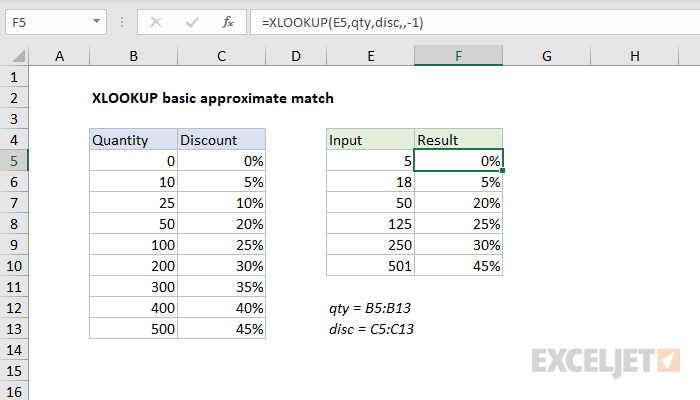This screenshot has height=400, width=700.
Task: Click the Cancel (X) formula bar icon
Action: (x=156, y=22)
